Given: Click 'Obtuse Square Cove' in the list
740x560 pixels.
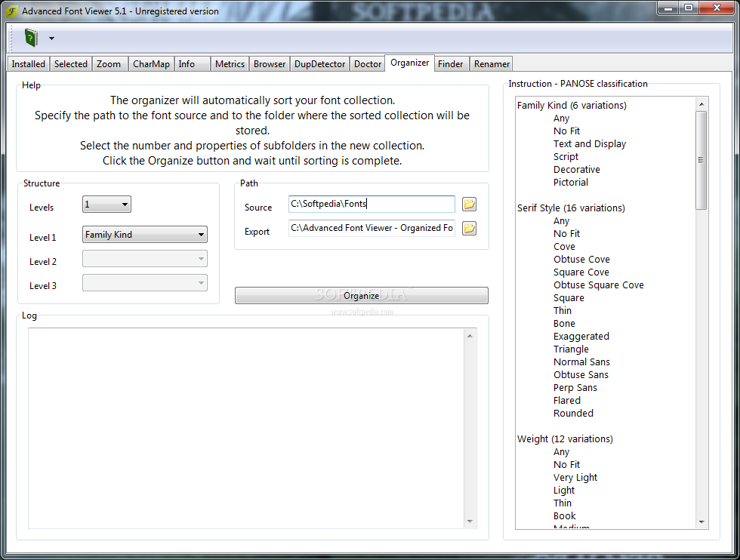Looking at the screenshot, I should (598, 285).
